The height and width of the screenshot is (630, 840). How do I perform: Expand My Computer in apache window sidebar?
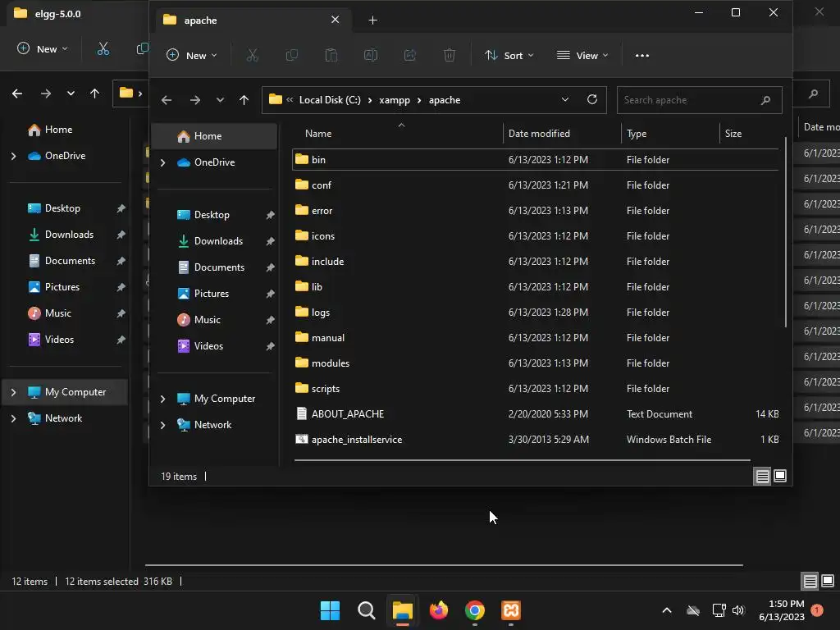(163, 399)
